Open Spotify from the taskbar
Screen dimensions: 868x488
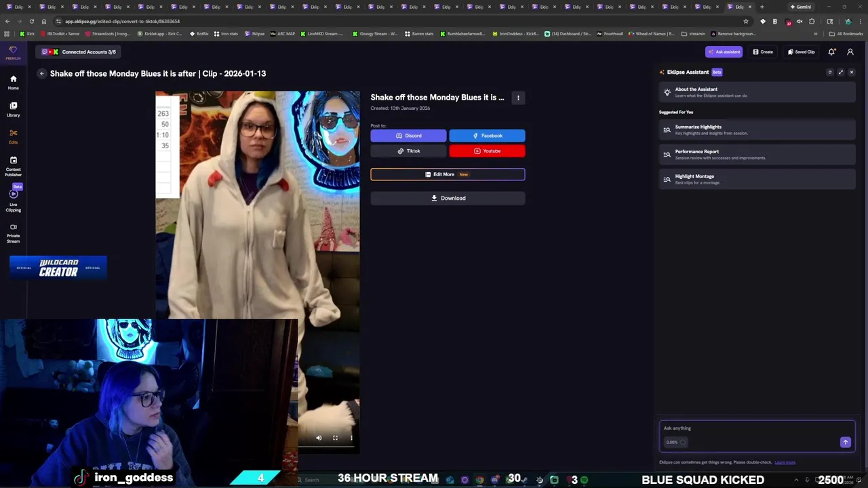(584, 480)
